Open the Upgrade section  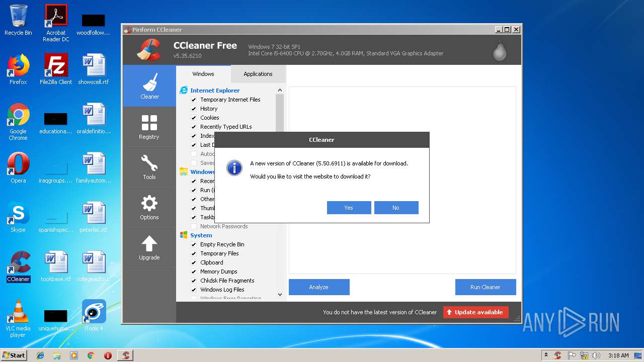[149, 247]
